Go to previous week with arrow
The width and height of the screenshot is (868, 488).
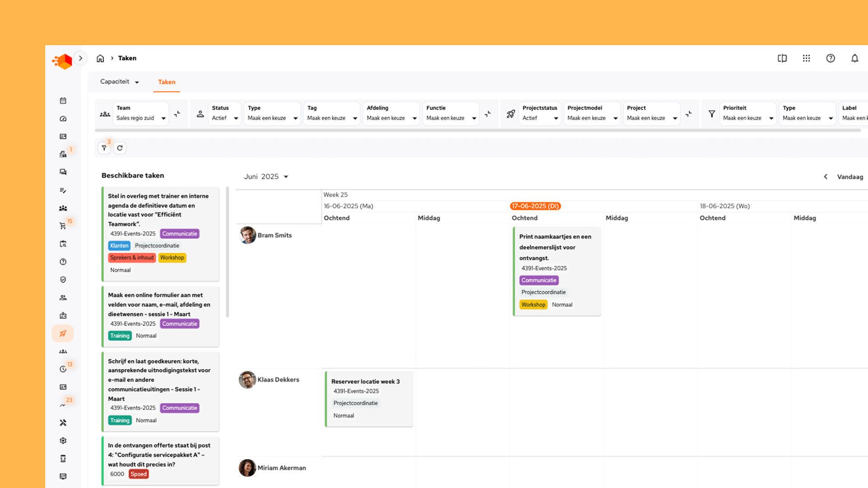[826, 177]
